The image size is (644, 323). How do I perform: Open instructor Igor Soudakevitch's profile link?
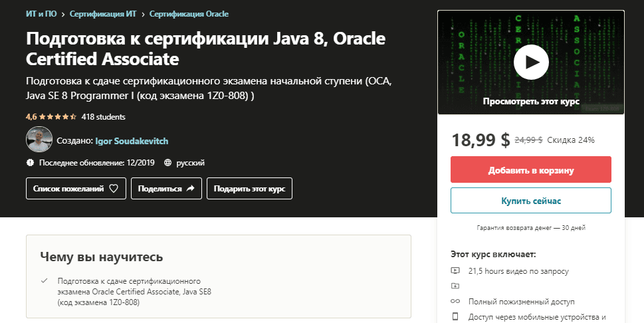132,141
